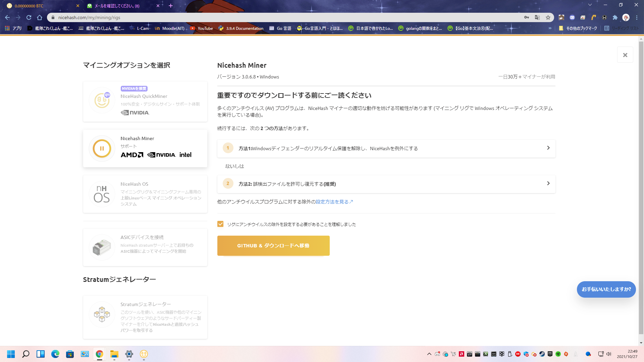Expand method 1 about Windows Defender exclusion
Image resolution: width=644 pixels, height=362 pixels.
pyautogui.click(x=386, y=148)
